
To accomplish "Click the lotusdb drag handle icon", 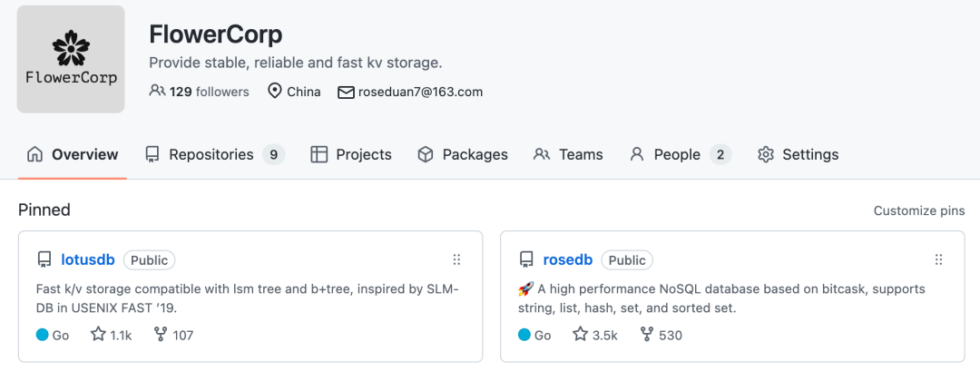I will pos(456,260).
